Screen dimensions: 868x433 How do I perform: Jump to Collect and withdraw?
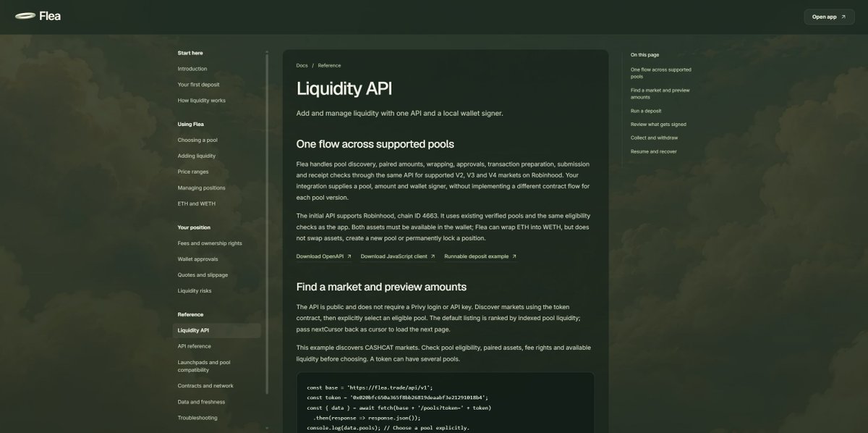(x=654, y=138)
